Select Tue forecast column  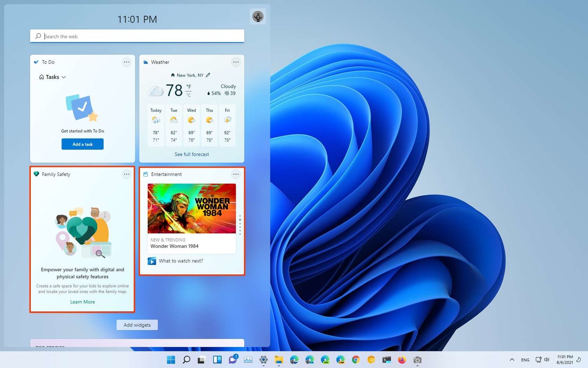click(174, 126)
